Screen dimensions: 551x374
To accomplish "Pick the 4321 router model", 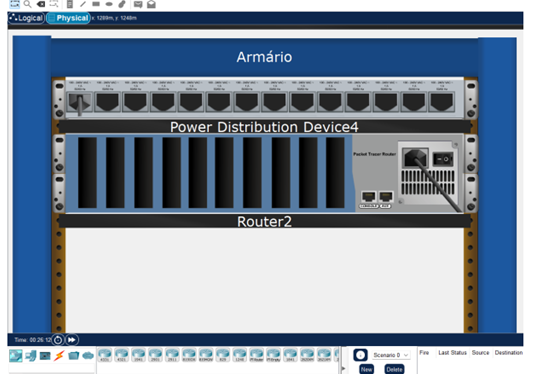I will tap(122, 355).
